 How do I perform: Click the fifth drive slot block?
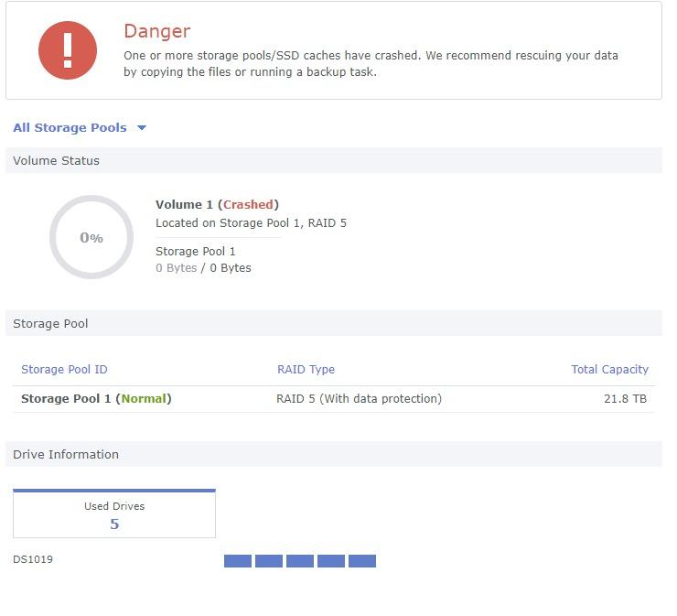coord(361,561)
